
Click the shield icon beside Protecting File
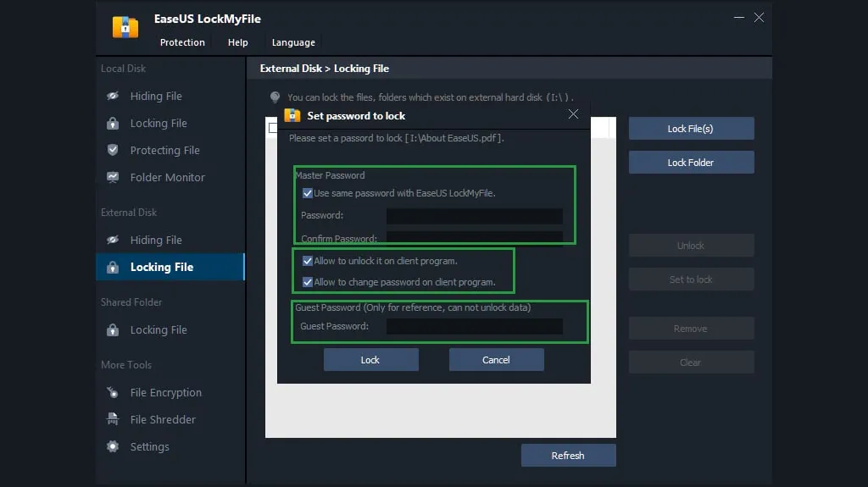113,150
